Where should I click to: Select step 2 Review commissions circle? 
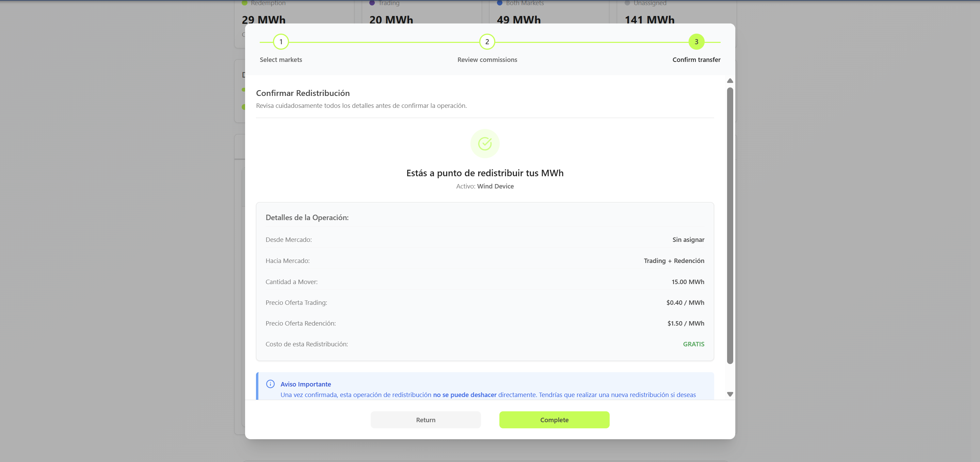(x=487, y=42)
